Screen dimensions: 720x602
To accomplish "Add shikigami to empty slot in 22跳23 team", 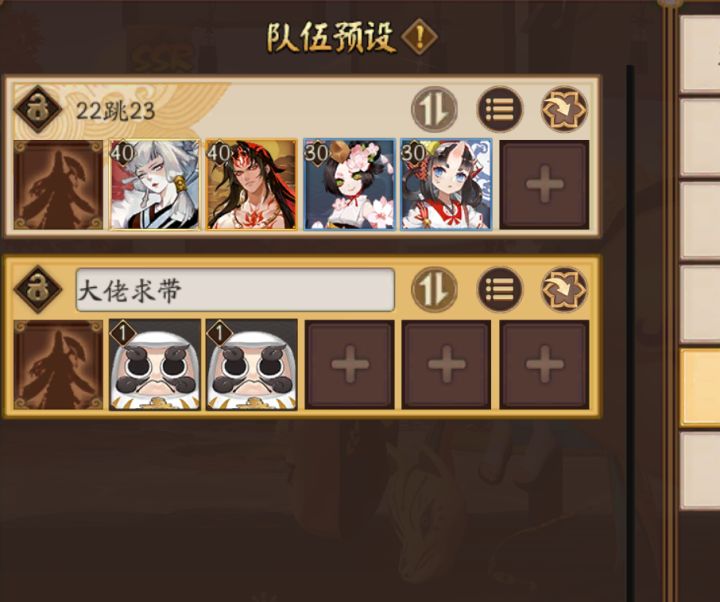I will 545,185.
